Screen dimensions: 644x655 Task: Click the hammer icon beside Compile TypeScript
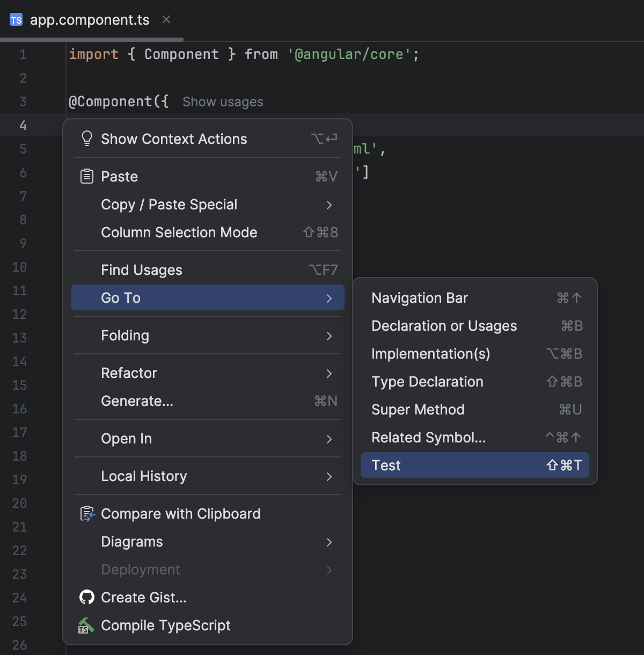86,625
